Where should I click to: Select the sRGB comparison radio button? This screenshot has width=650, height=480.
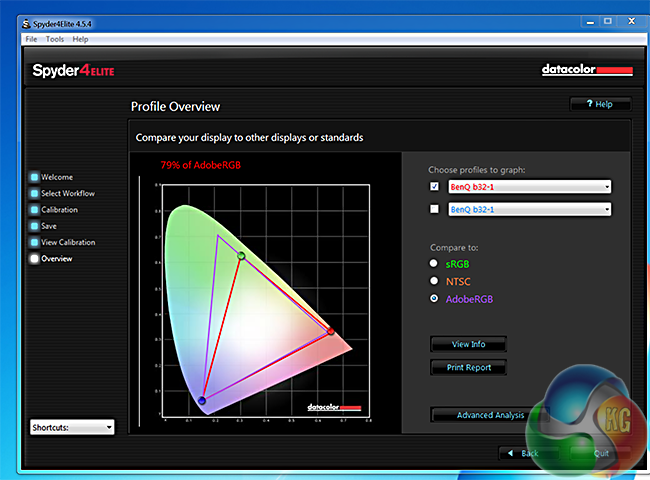coord(434,264)
